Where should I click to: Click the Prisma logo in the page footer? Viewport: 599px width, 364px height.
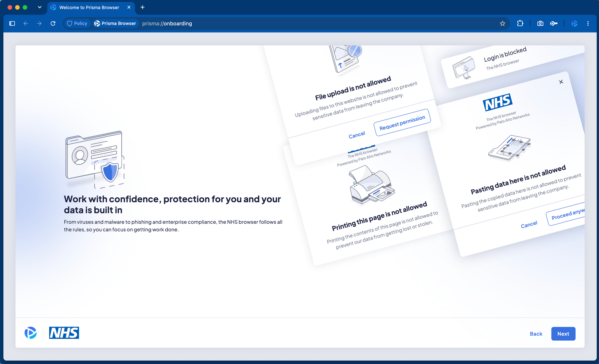(31, 333)
